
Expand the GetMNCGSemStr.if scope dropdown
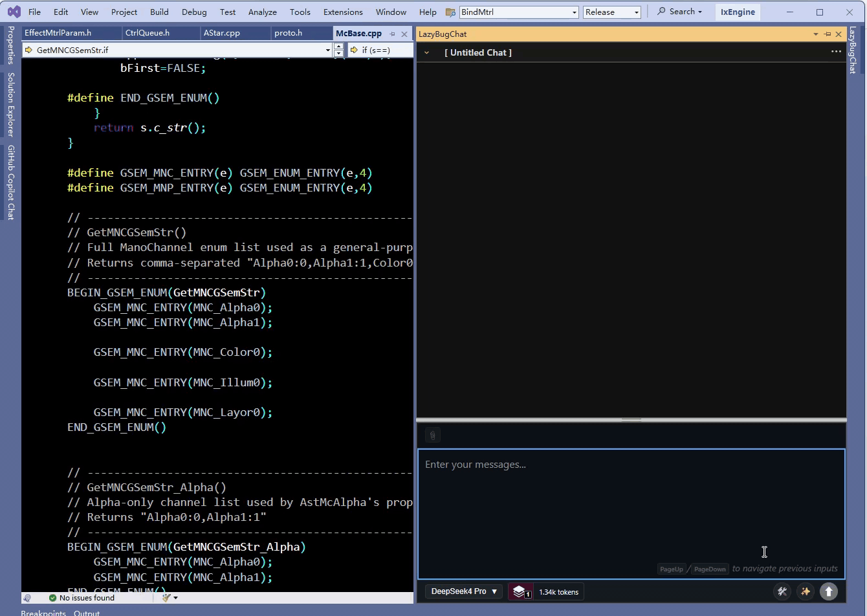[x=327, y=50]
